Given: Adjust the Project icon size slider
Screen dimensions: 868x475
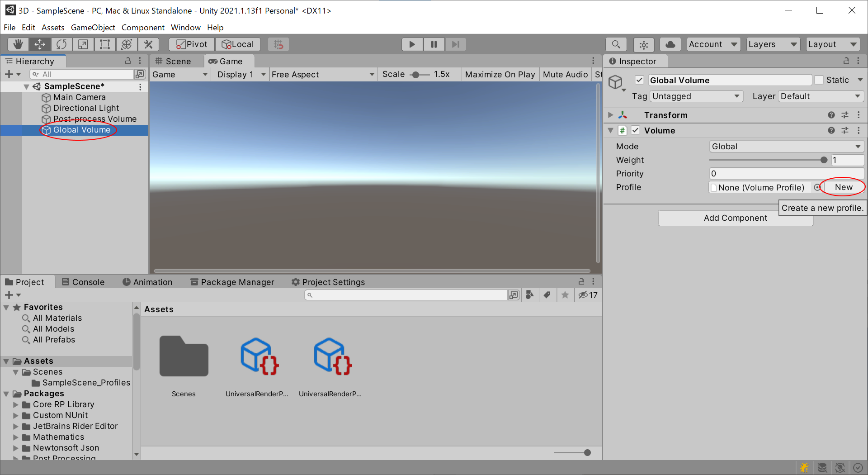Looking at the screenshot, I should coord(572,453).
